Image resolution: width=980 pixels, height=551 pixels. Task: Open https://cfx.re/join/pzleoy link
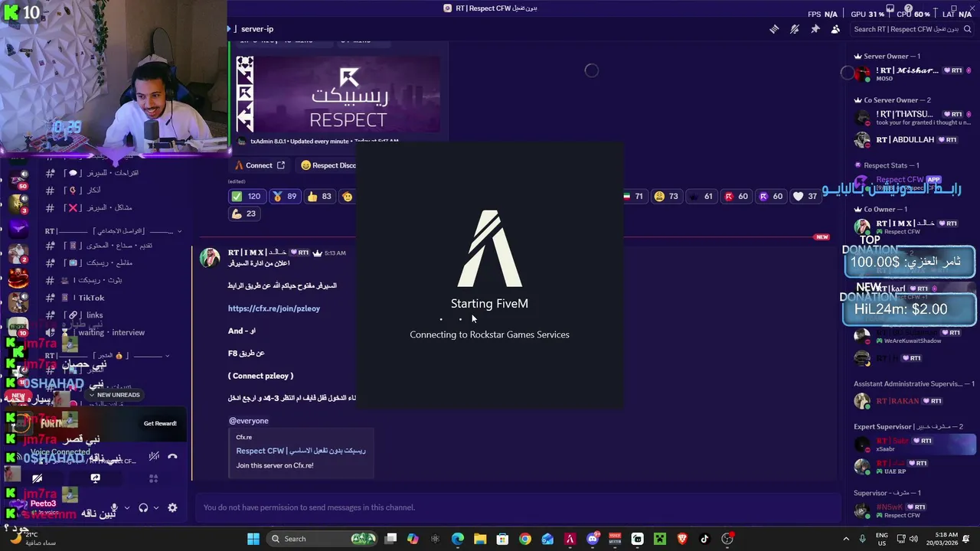pyautogui.click(x=274, y=308)
